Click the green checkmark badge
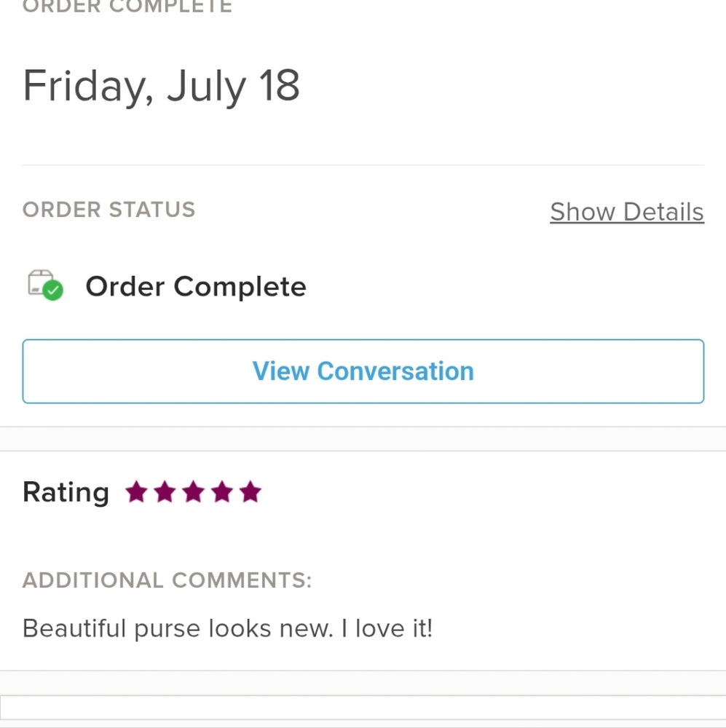Image resolution: width=726 pixels, height=728 pixels. (53, 290)
